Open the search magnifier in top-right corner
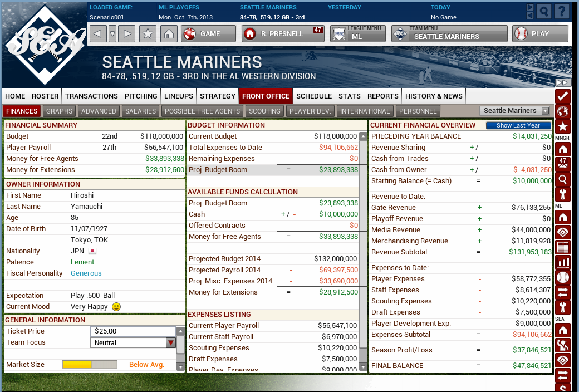Screen dimensions: 579x392 point(544,11)
